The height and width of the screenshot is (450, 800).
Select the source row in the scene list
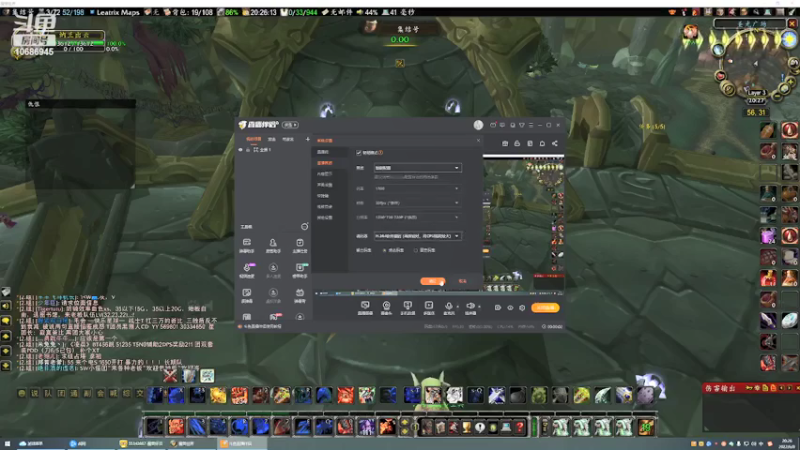pyautogui.click(x=273, y=150)
